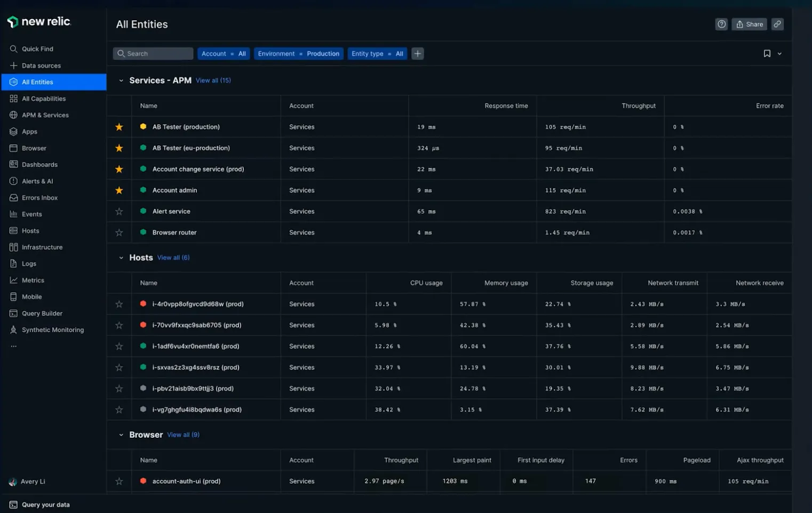Favorite Alert service with star
Viewport: 812px width, 513px height.
(x=119, y=211)
